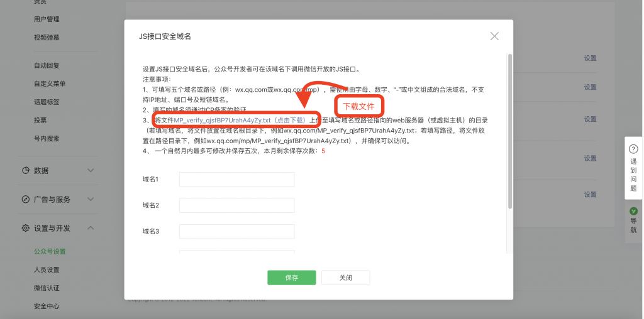Click the 域名1 input field
The image size is (644, 319).
236,180
